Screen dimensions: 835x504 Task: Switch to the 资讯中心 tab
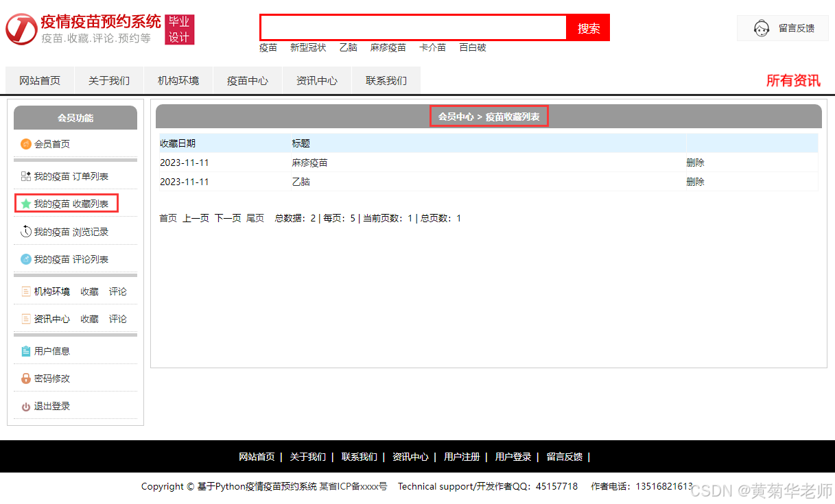316,80
